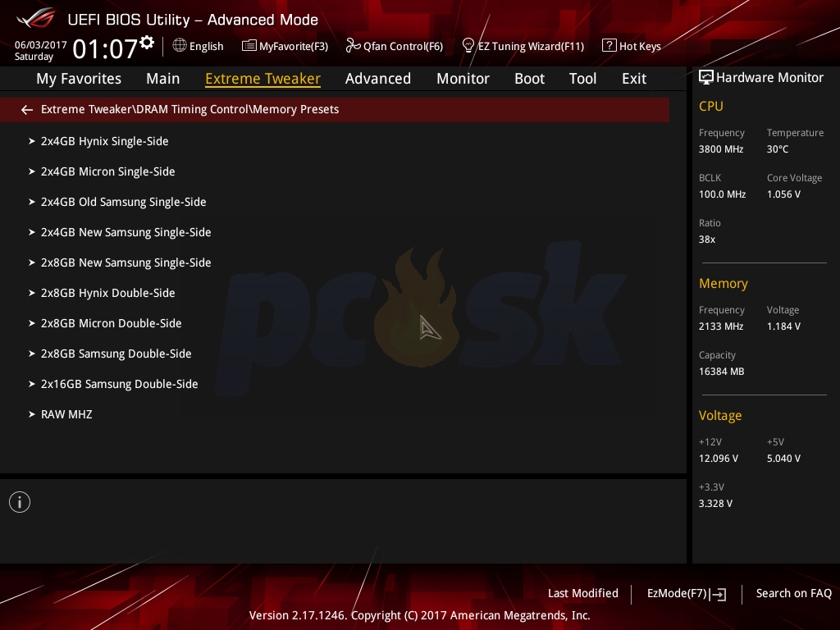Click the memory capacity 16384 MB value
Screen dimensions: 840x630
(x=721, y=372)
